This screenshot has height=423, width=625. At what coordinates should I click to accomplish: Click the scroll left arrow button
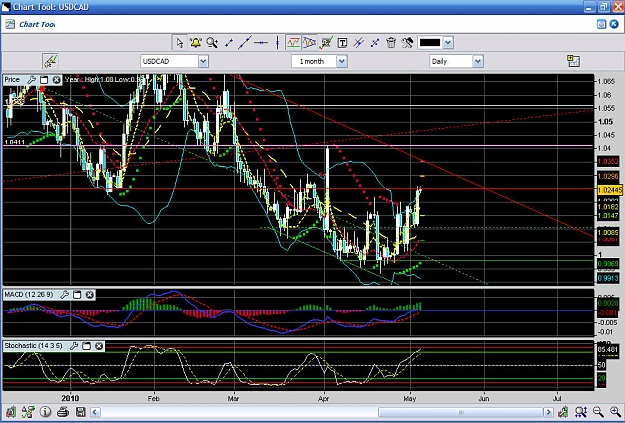[x=96, y=412]
